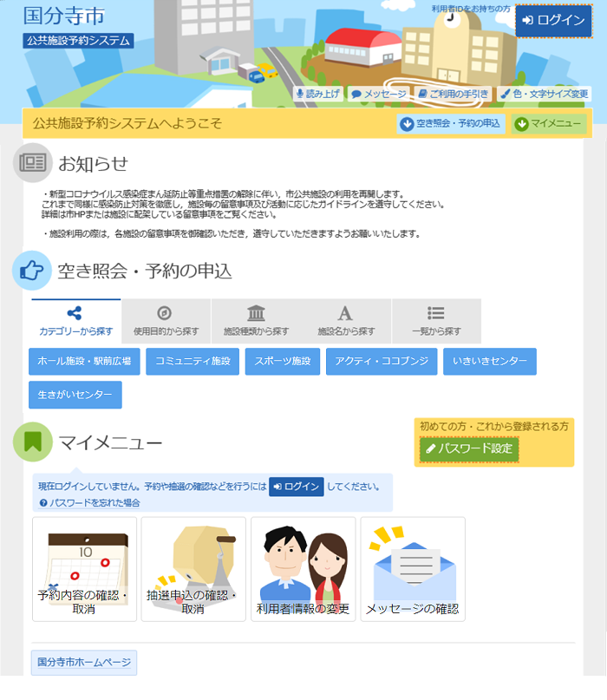
Task: Open パスワードを忘れた場合 link
Action: [89, 503]
